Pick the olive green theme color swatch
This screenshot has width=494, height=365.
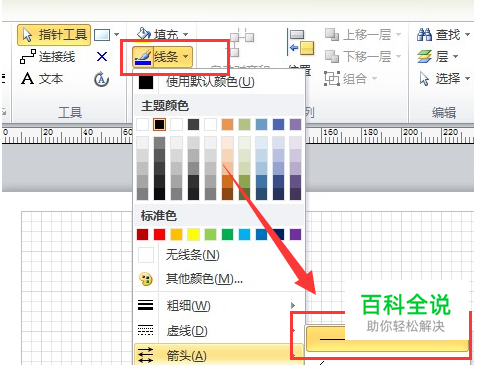244,125
